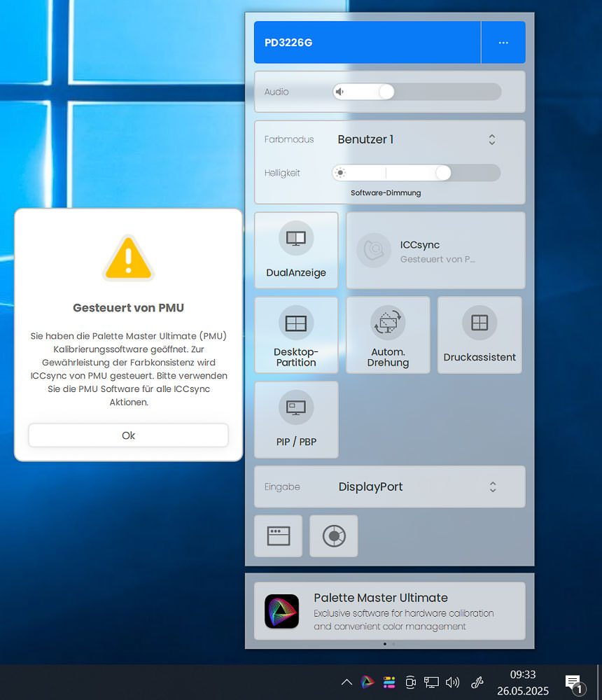Open the PIP / PBP tile

point(296,419)
